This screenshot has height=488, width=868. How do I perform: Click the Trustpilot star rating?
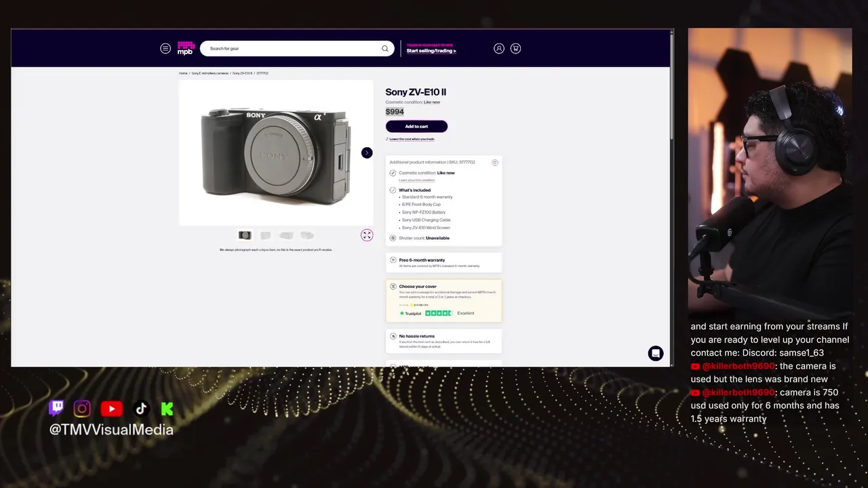[x=439, y=313]
